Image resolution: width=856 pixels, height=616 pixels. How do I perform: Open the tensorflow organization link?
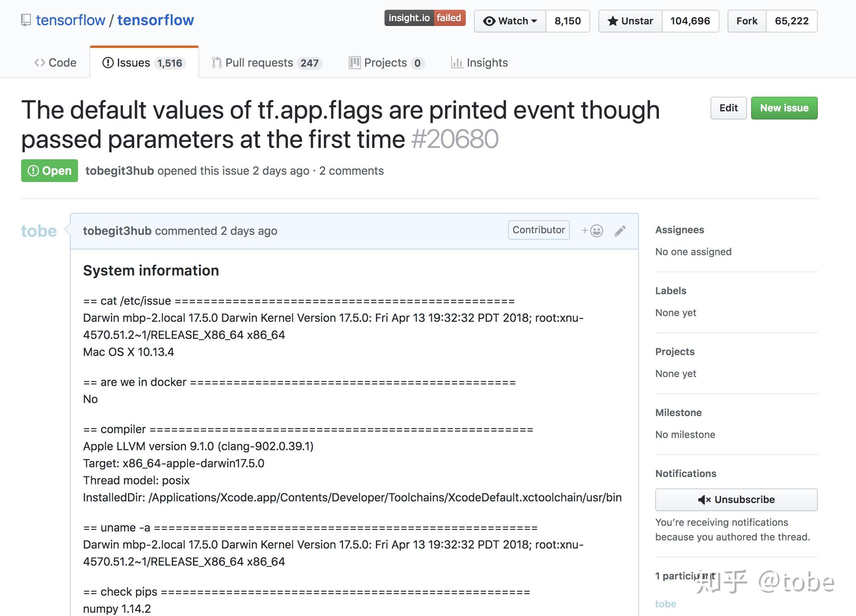pyautogui.click(x=70, y=20)
